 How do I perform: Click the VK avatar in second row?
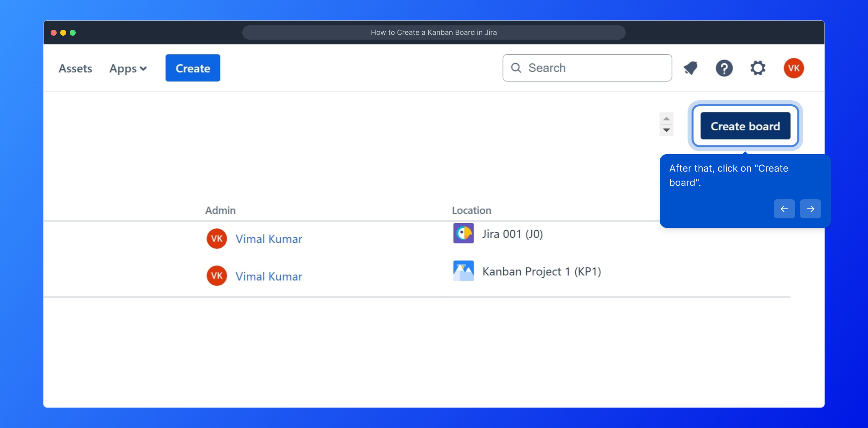pyautogui.click(x=217, y=276)
